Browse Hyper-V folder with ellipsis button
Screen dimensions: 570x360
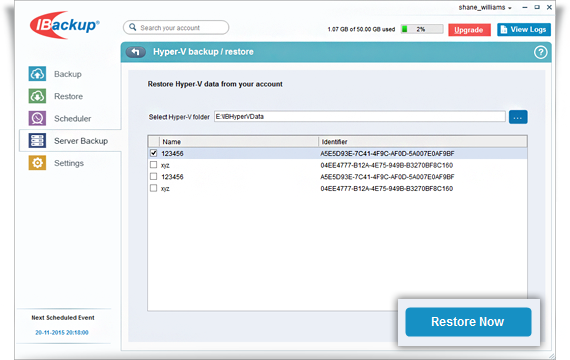pyautogui.click(x=518, y=117)
